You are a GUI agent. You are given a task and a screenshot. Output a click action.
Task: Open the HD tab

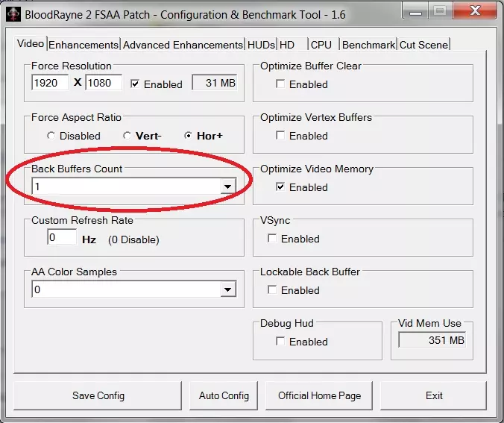(292, 45)
